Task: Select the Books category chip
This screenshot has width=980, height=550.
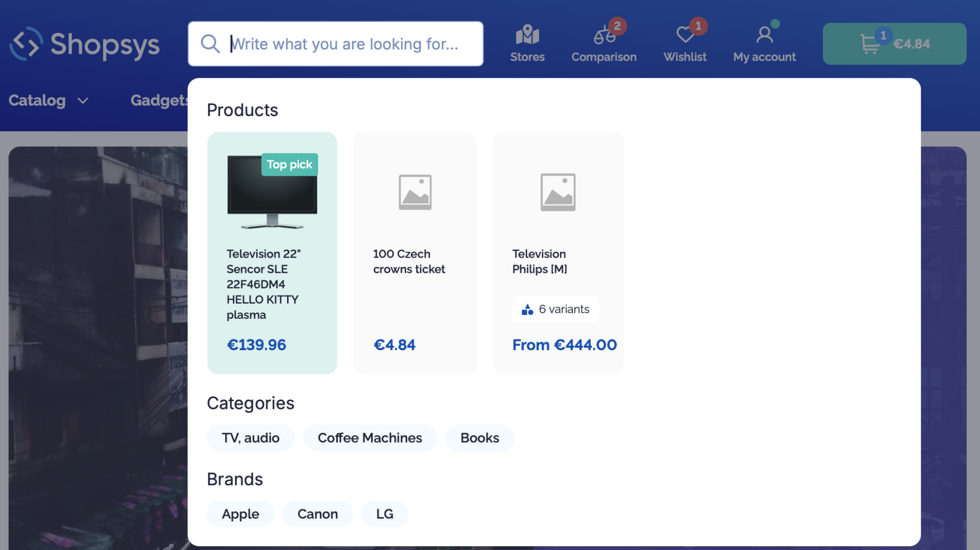Action: tap(480, 438)
